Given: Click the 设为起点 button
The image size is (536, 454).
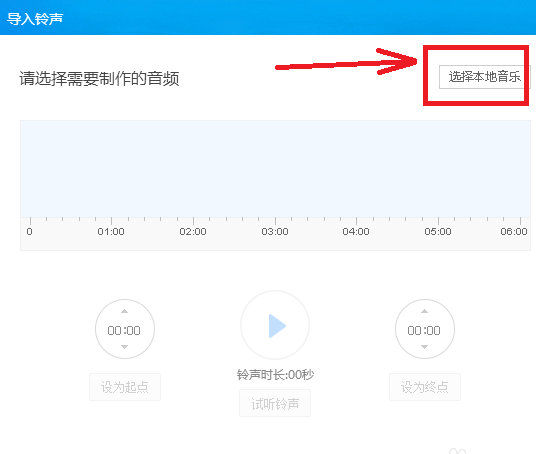Looking at the screenshot, I should click(x=125, y=387).
